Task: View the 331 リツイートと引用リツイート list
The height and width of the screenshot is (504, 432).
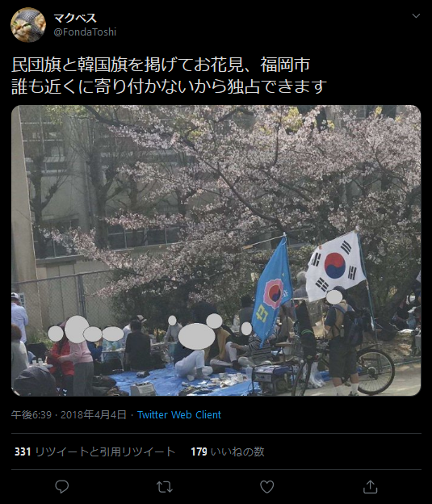Action: (x=94, y=451)
